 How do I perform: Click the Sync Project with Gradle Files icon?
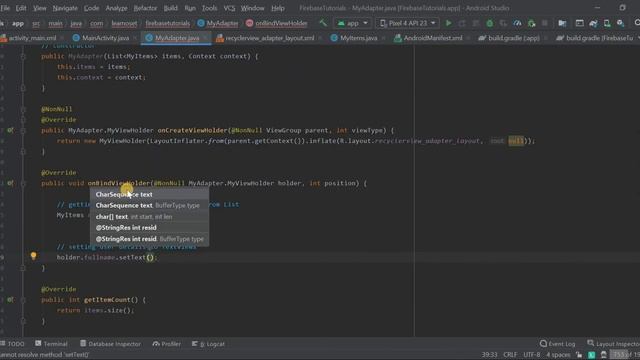coord(593,23)
